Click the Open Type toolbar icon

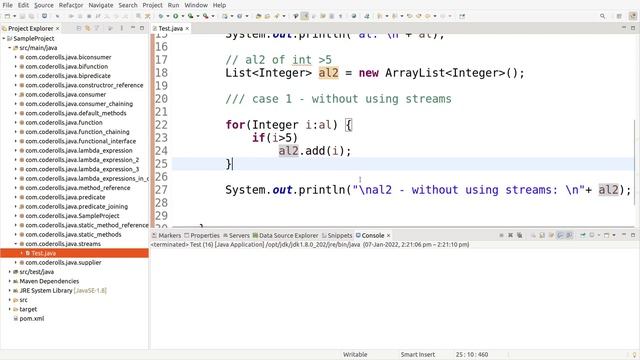pos(258,16)
